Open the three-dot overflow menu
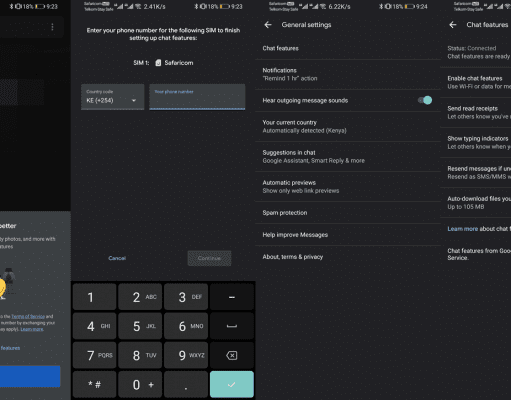Viewport: 511px width, 400px height. point(52,27)
